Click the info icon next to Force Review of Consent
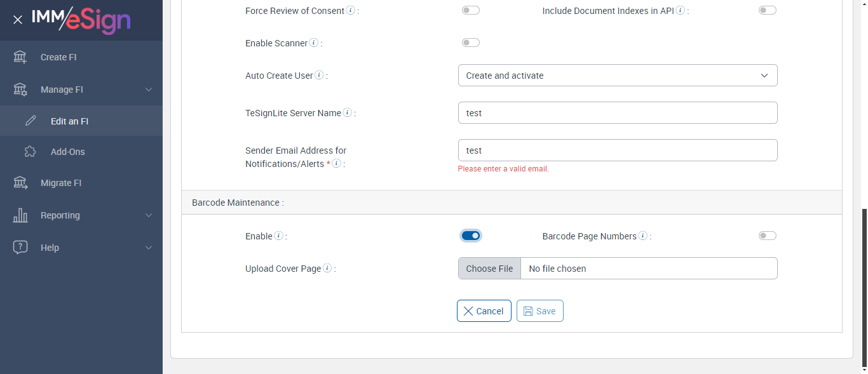 point(351,11)
